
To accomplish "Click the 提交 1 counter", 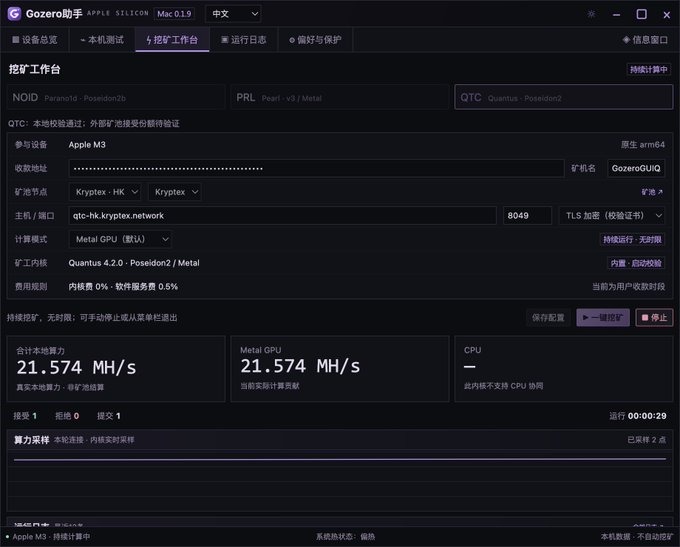I will tap(108, 416).
